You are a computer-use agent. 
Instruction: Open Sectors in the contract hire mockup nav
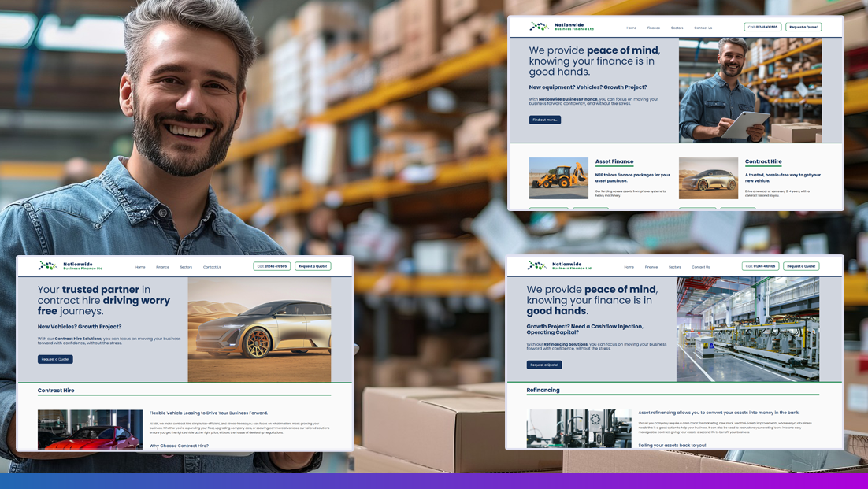[x=186, y=267]
